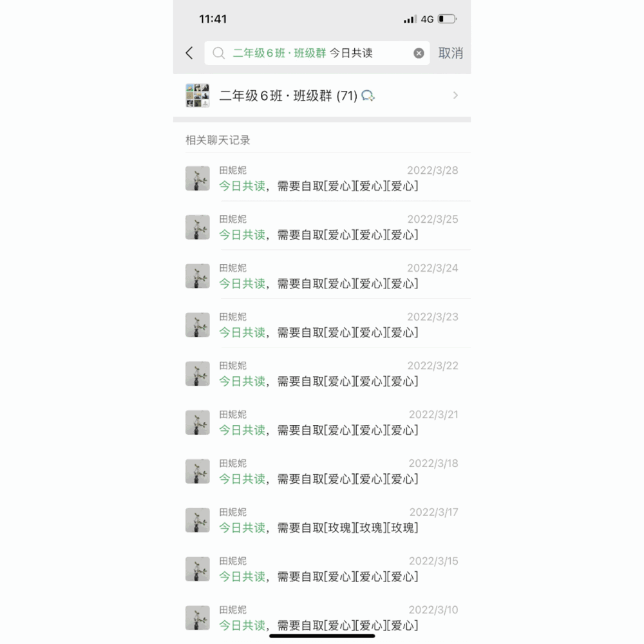Click the search magnifier icon

(x=218, y=53)
